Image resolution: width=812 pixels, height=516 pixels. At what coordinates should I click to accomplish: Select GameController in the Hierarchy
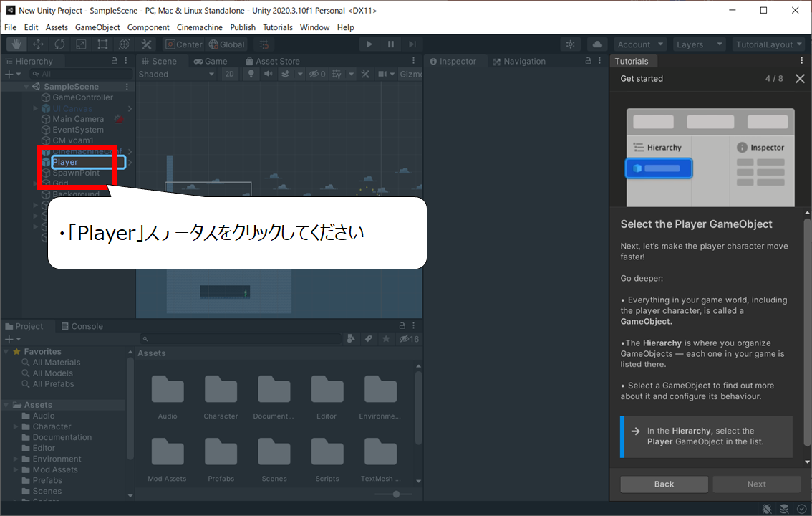(x=83, y=97)
